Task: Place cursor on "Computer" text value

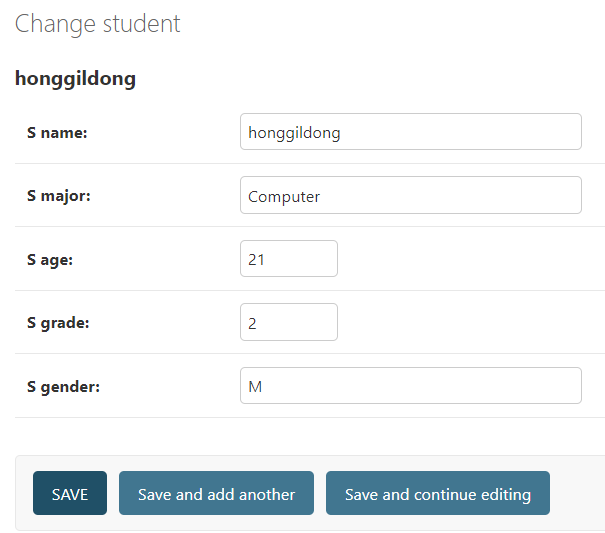Action: (x=284, y=197)
